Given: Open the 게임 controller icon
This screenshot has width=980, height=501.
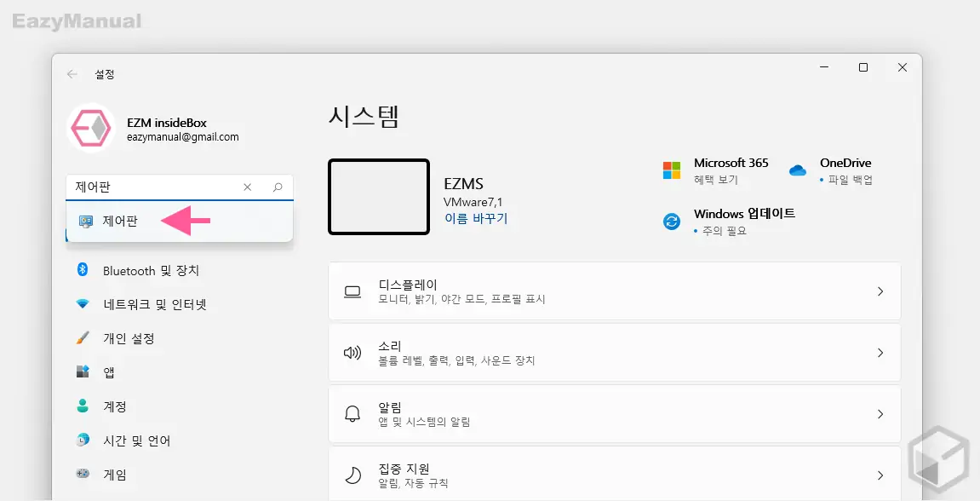Looking at the screenshot, I should coord(83,475).
